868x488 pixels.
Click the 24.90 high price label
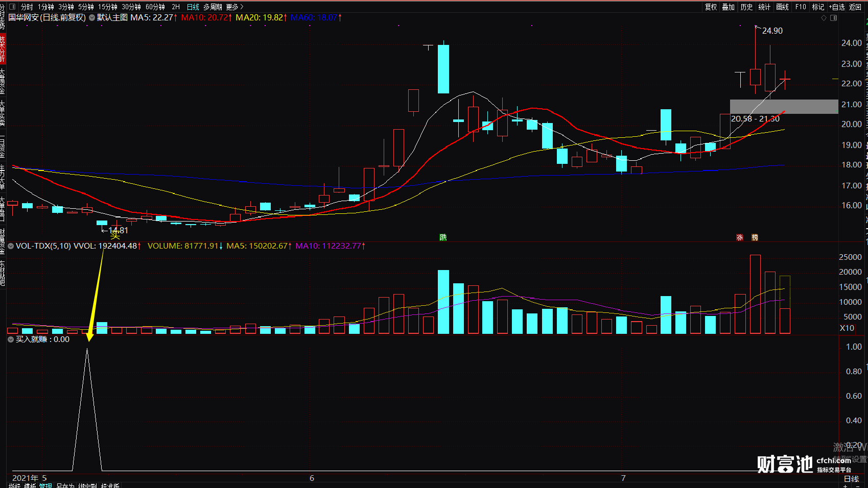click(x=772, y=31)
